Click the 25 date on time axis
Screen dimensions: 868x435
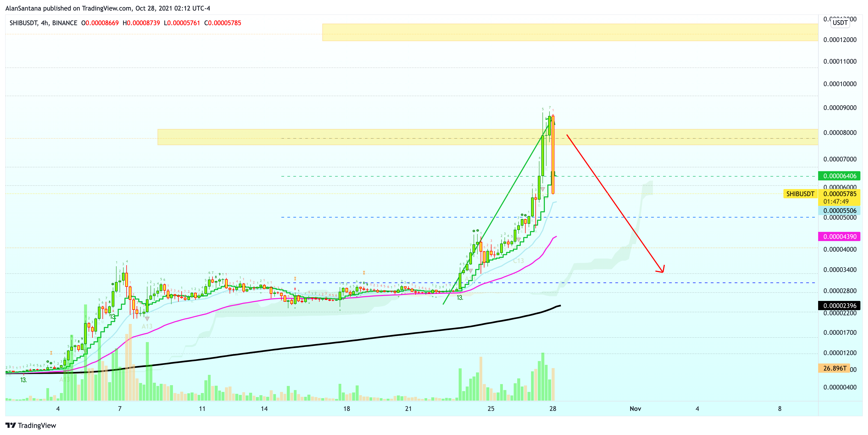[491, 408]
